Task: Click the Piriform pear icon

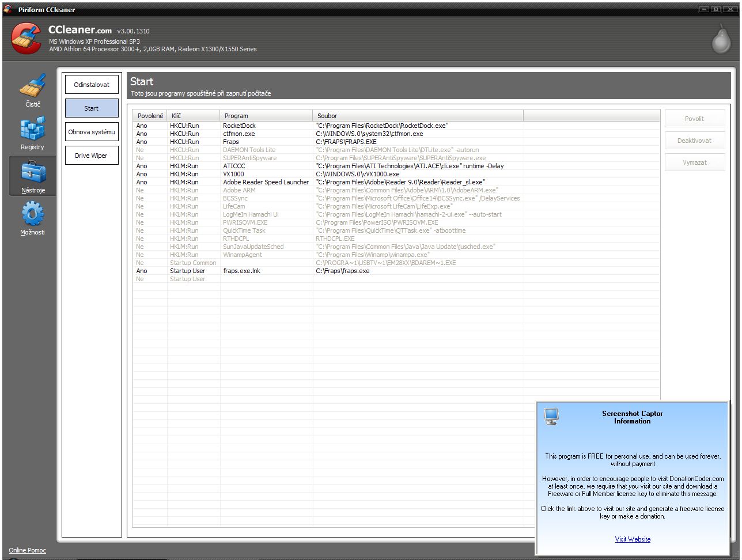Action: coord(720,39)
